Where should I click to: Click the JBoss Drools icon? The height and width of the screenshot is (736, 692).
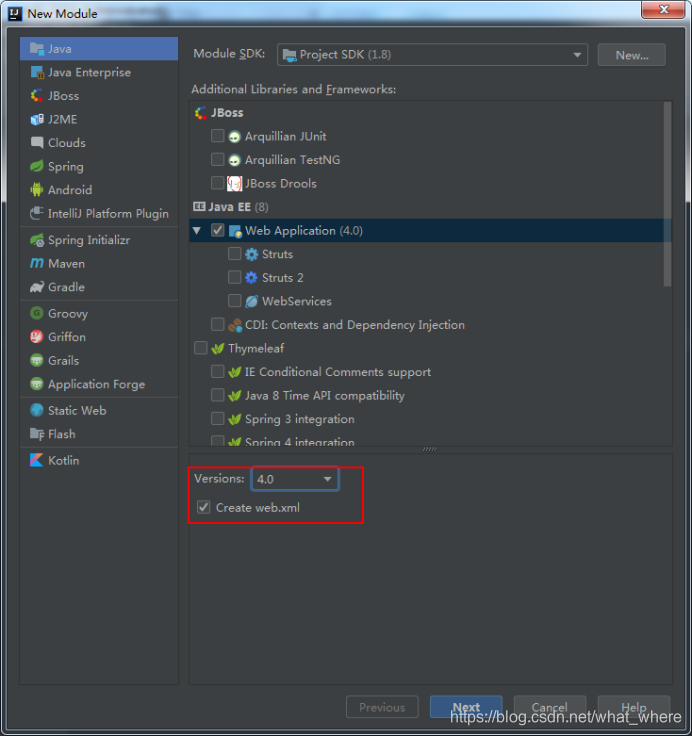235,184
